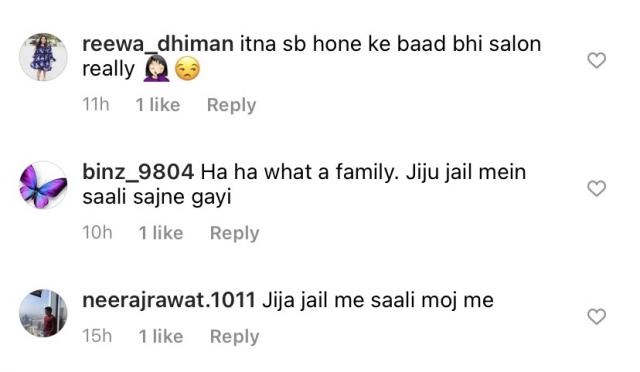Tap heart icon on binz_9804's comment
The image size is (640, 372).
[596, 189]
